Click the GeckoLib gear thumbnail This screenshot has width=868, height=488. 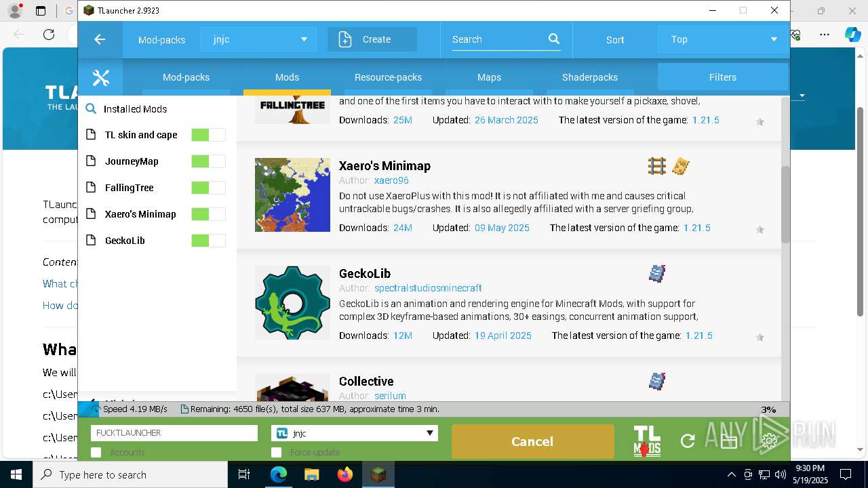click(x=292, y=302)
